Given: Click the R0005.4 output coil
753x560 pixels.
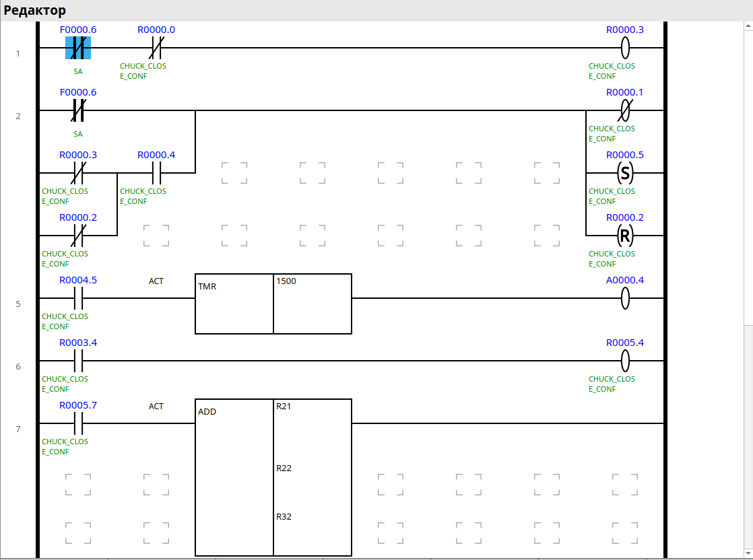Looking at the screenshot, I should [x=625, y=361].
